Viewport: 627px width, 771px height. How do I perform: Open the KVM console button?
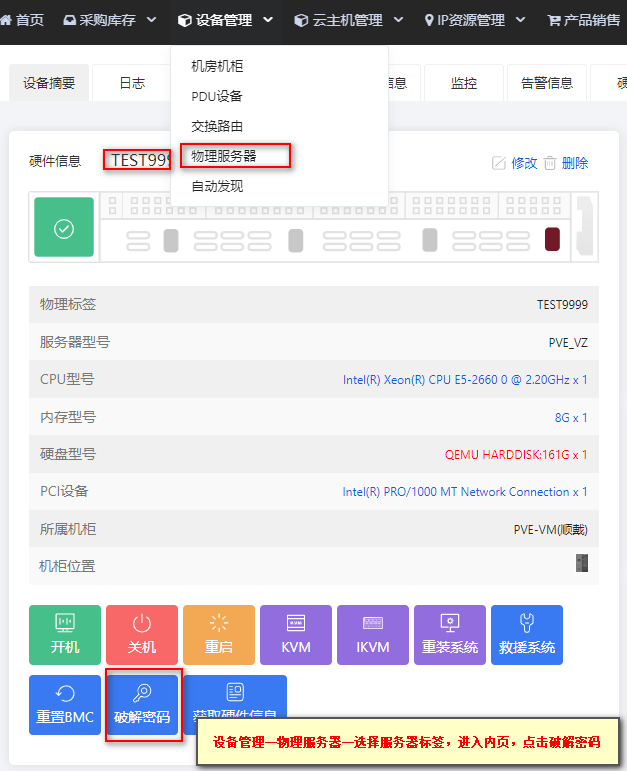click(x=296, y=635)
